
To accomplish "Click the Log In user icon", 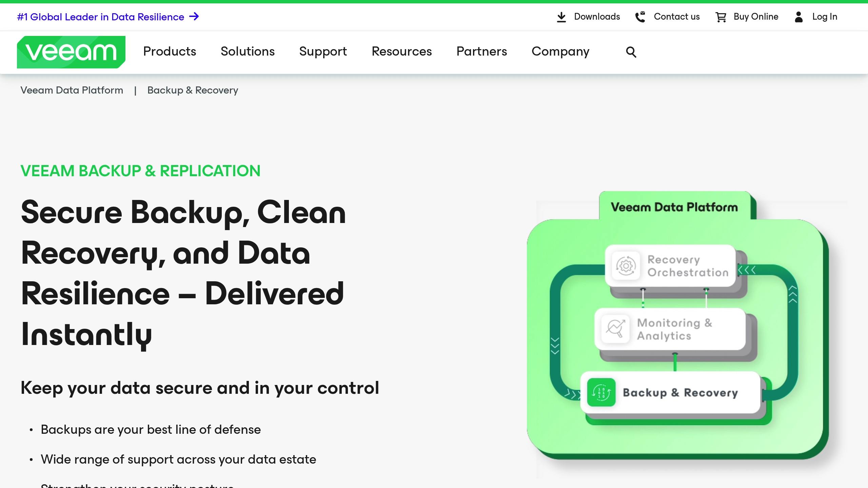I will [x=799, y=17].
